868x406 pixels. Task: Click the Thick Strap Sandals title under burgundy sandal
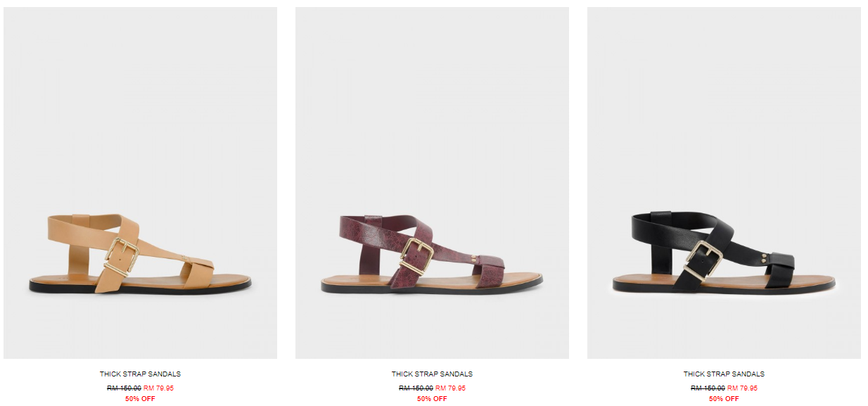432,374
